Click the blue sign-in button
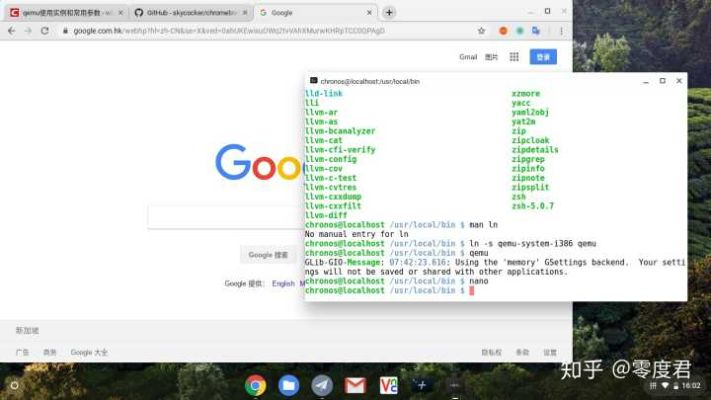The height and width of the screenshot is (400, 711). pos(543,57)
